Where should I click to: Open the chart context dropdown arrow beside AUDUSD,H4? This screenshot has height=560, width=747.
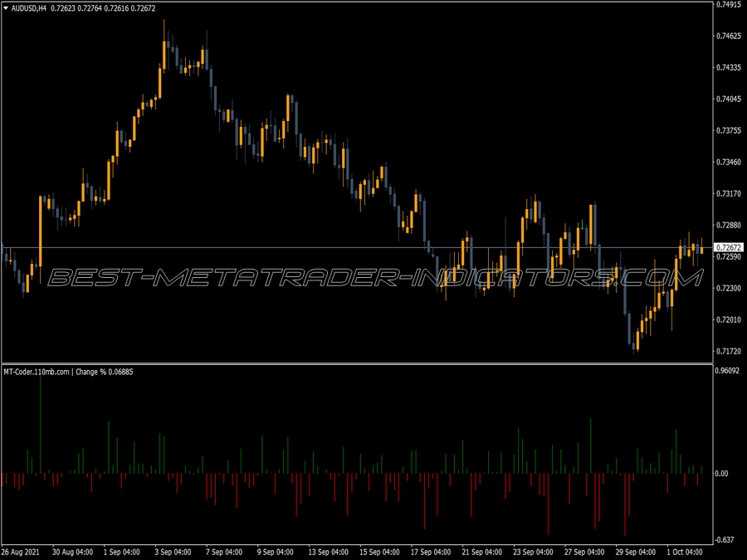[x=7, y=7]
